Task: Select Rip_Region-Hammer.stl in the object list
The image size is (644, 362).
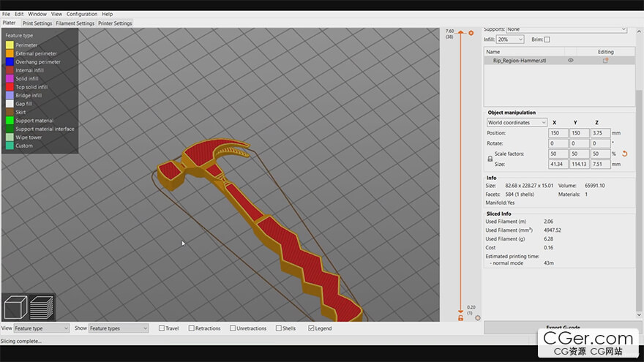Action: tap(520, 61)
